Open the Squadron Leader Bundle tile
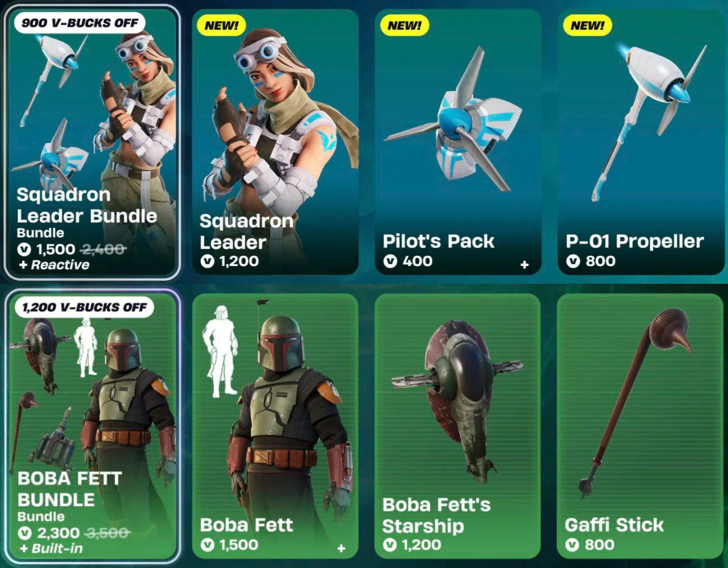Image resolution: width=728 pixels, height=568 pixels. 92,142
